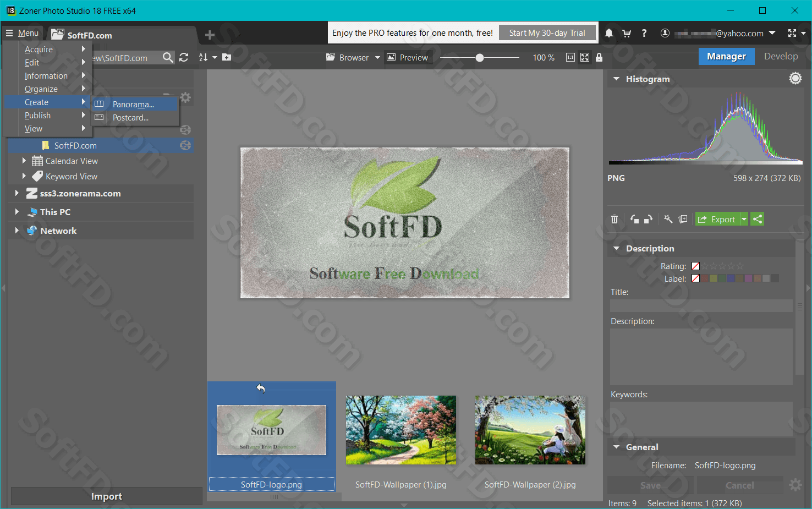
Task: Expand This PC node
Action: point(17,212)
